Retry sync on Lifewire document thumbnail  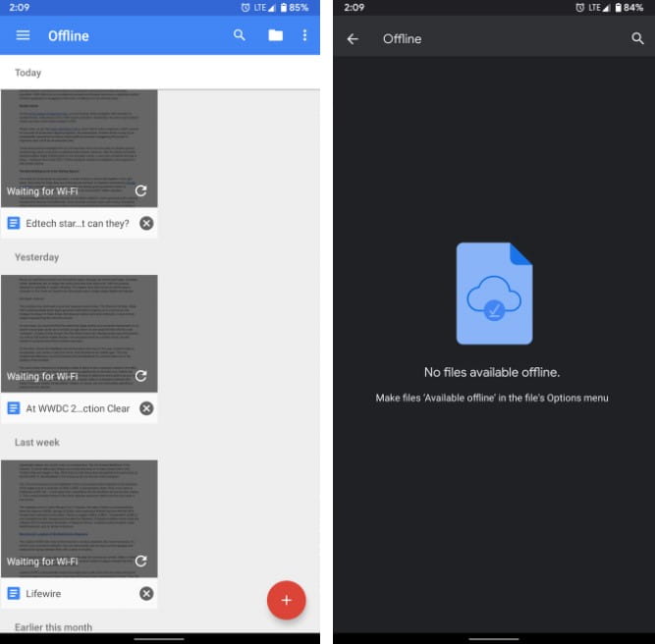pos(141,561)
